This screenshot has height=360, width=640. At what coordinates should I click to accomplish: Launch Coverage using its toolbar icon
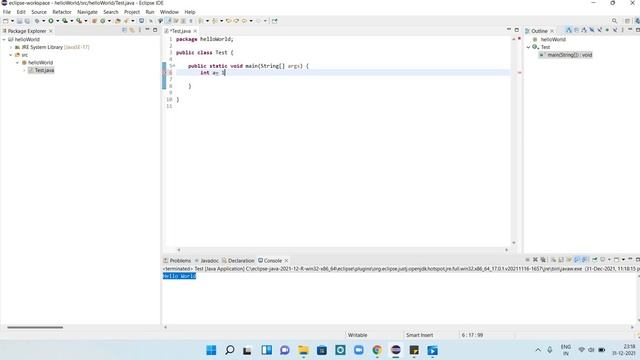pyautogui.click(x=64, y=21)
